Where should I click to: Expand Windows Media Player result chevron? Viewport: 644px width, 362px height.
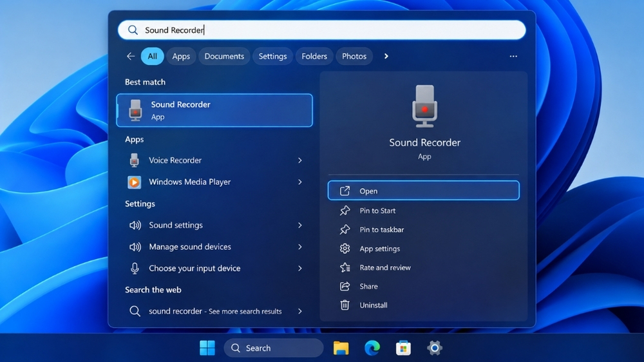pyautogui.click(x=300, y=182)
